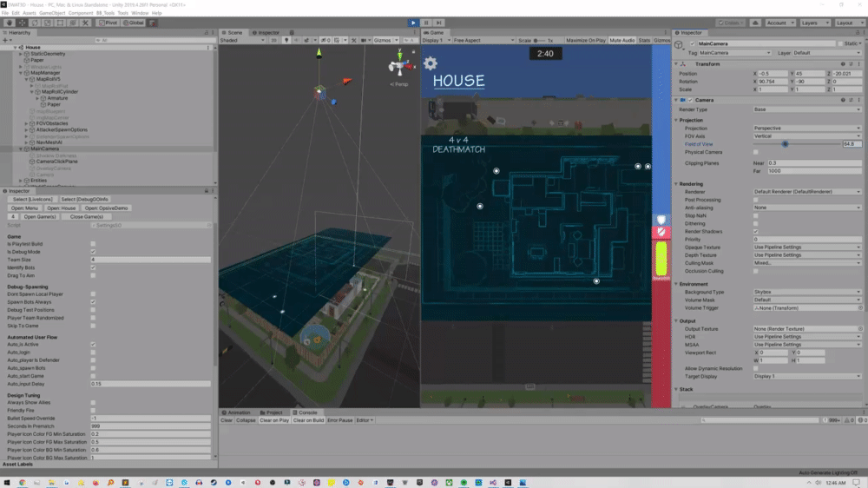Viewport: 868px width, 488px height.
Task: Open Projection Perspective dropdown
Action: [x=806, y=128]
